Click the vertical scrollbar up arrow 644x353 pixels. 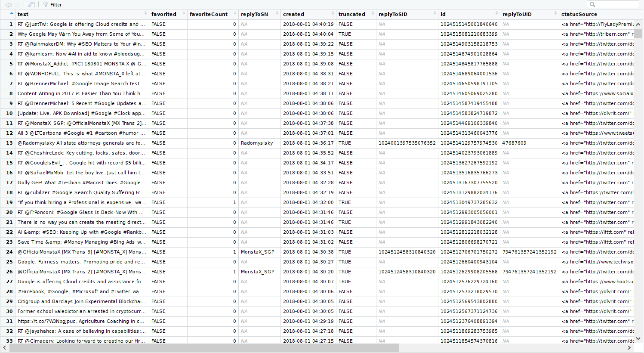pos(639,24)
